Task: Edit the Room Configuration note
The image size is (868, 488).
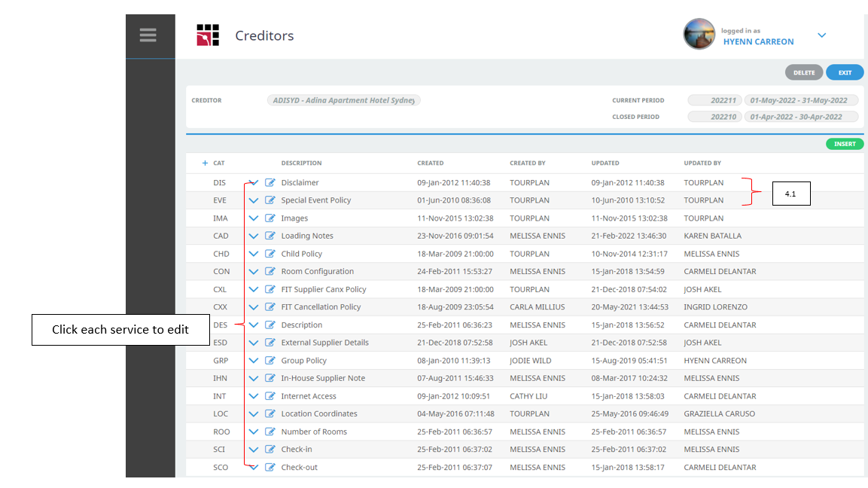Action: point(270,271)
